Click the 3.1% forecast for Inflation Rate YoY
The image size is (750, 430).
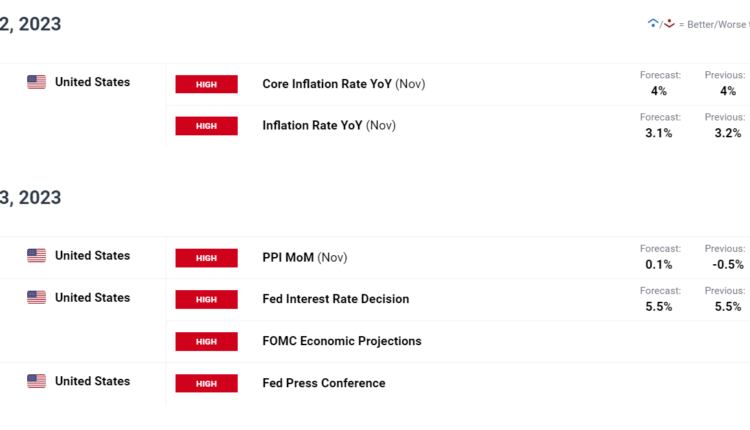[x=658, y=132]
